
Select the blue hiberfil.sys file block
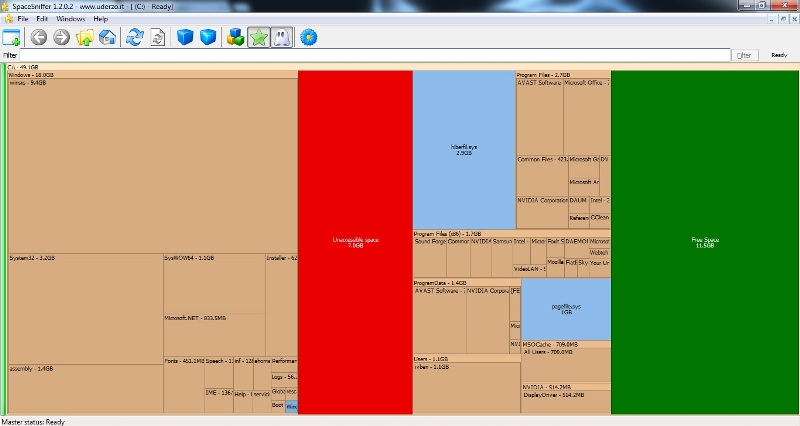tap(464, 150)
